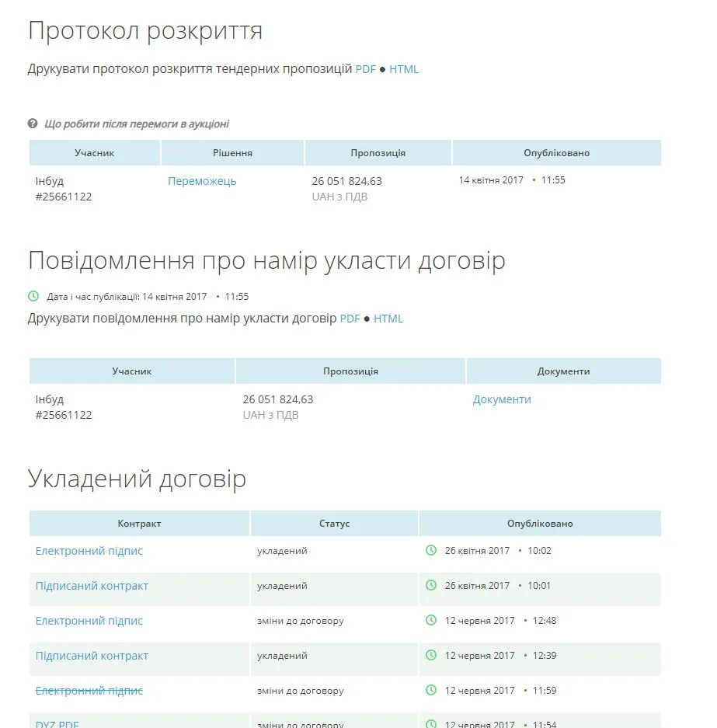Image resolution: width=717 pixels, height=728 pixels.
Task: Select 'зміни до договору' status at 12:48
Action: (x=301, y=621)
